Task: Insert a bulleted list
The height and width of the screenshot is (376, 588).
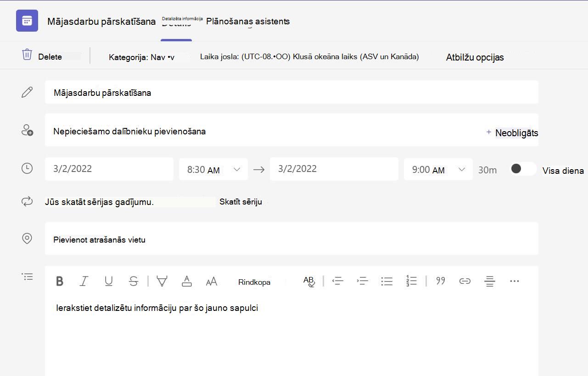Action: pyautogui.click(x=387, y=281)
